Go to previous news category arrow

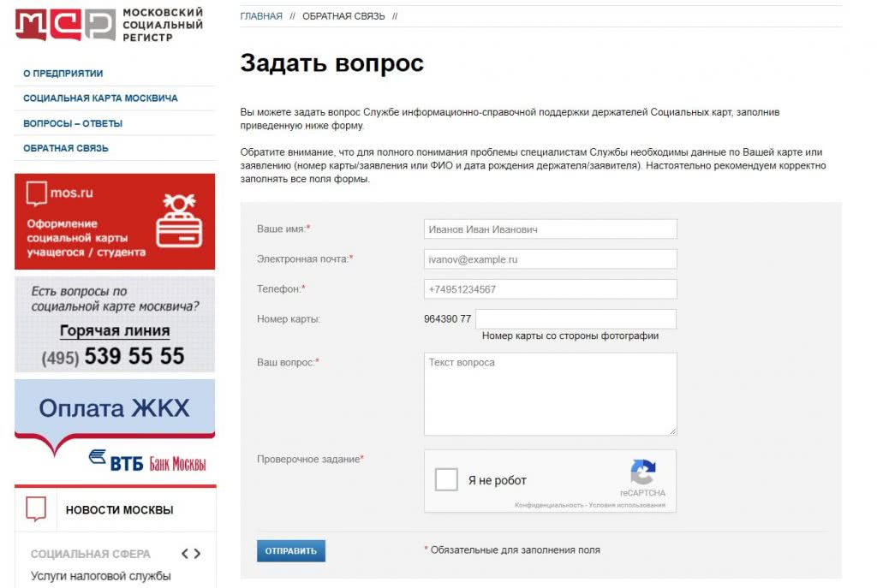click(182, 554)
